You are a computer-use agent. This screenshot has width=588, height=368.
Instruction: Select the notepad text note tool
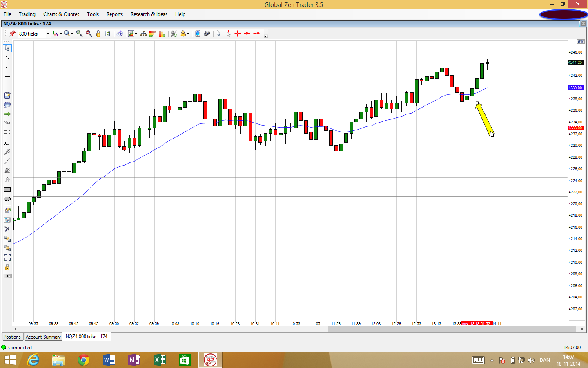[x=7, y=95]
